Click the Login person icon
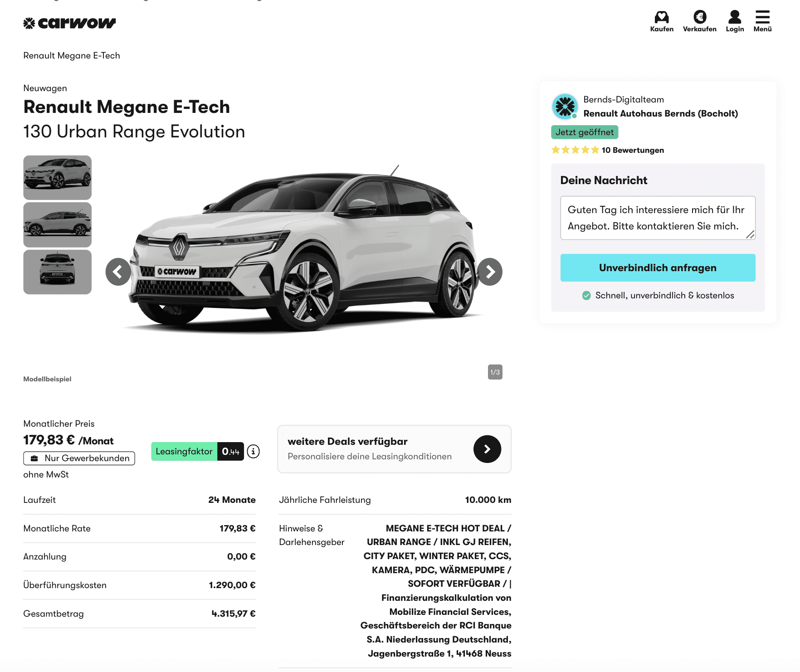Screen dimensions: 800x672 click(735, 21)
